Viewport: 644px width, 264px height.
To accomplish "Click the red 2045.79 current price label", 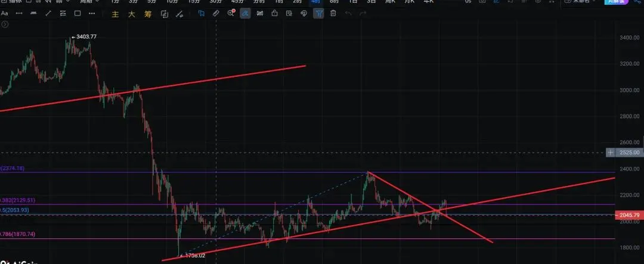I will click(629, 215).
